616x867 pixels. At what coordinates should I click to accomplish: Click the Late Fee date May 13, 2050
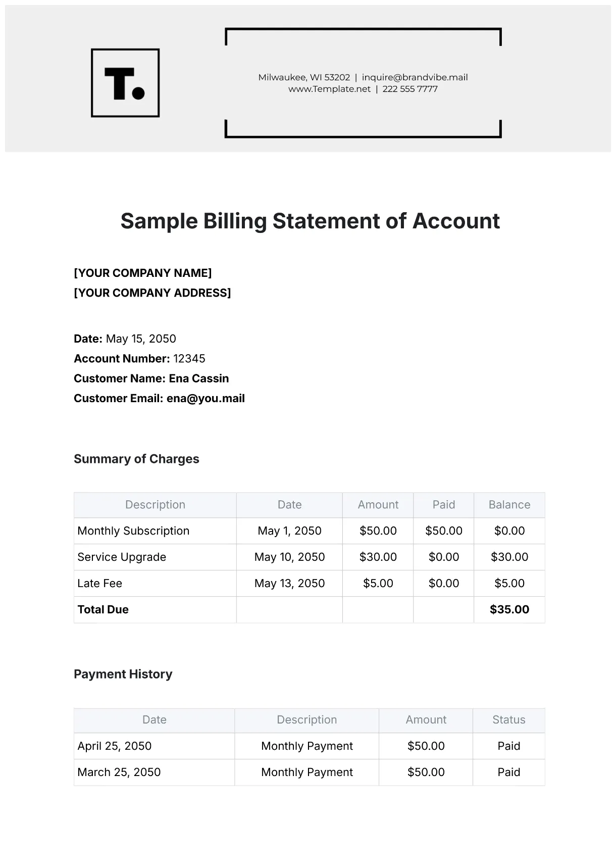289,584
